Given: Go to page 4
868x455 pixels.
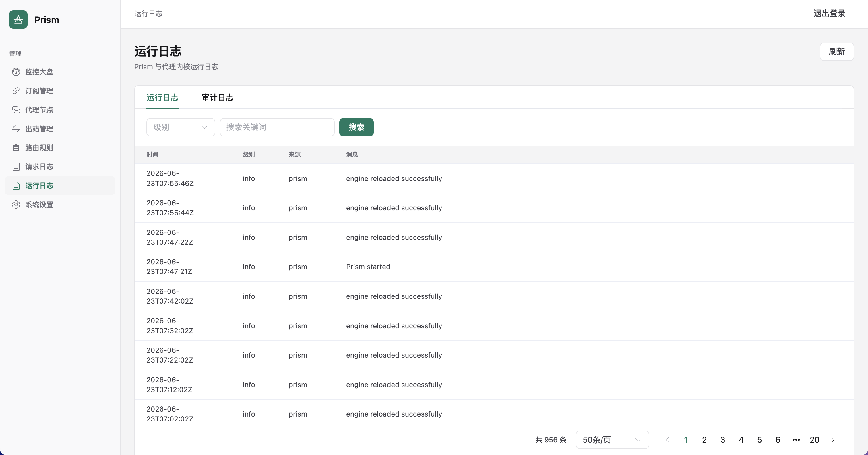Looking at the screenshot, I should coord(741,440).
